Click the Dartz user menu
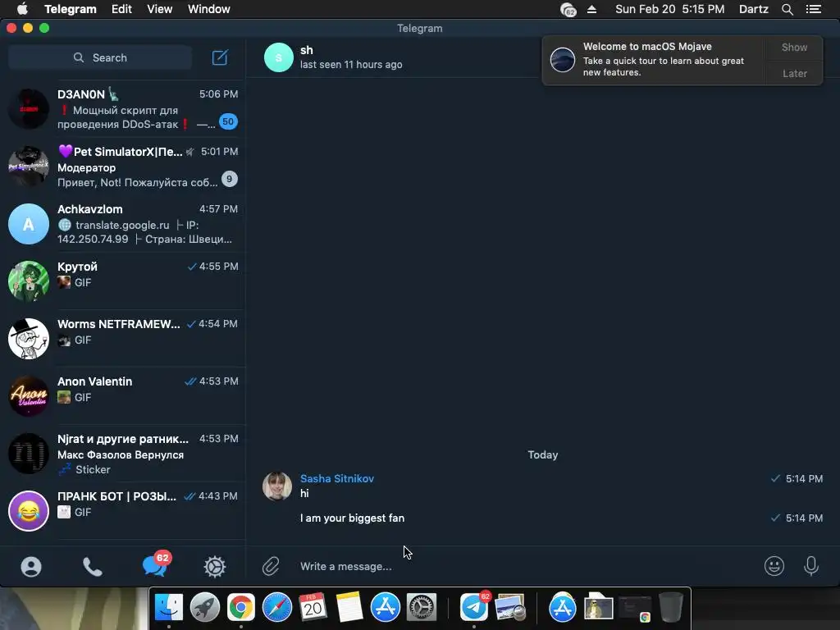This screenshot has width=840, height=630. [753, 9]
